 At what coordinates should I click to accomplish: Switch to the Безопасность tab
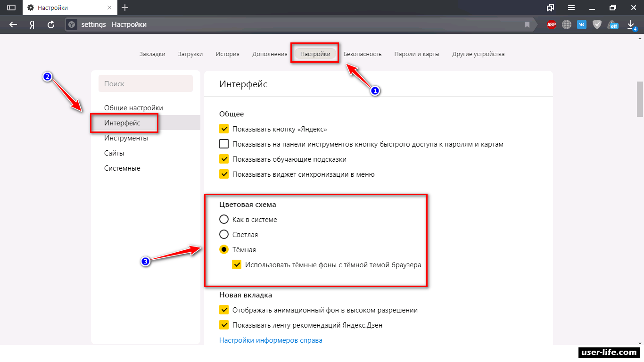[363, 54]
